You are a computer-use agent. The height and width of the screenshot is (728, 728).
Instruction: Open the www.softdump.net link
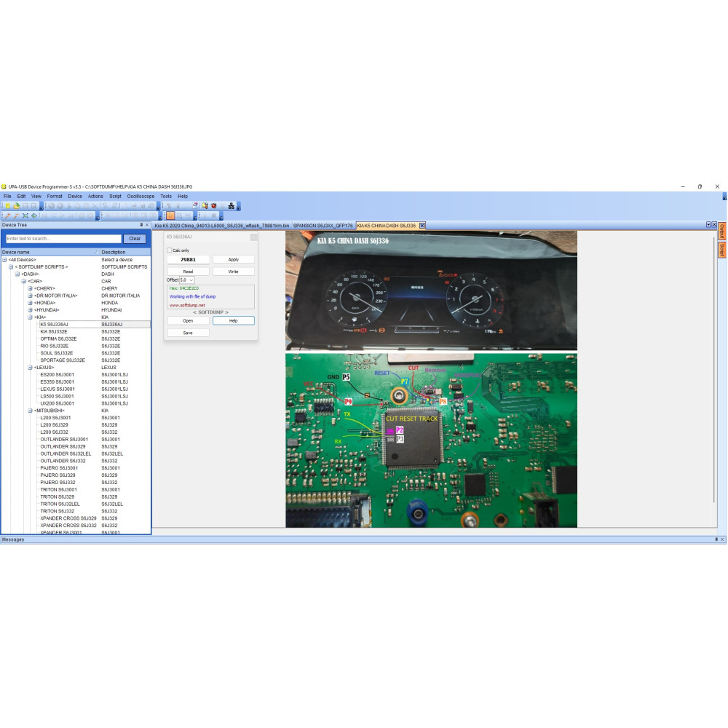(187, 306)
